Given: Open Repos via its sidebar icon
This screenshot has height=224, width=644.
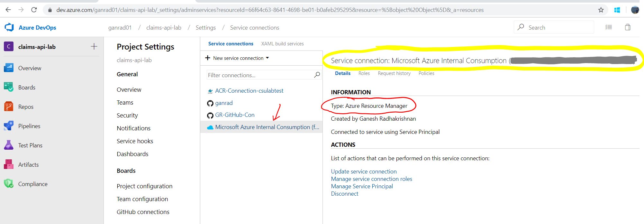Looking at the screenshot, I should [x=9, y=107].
